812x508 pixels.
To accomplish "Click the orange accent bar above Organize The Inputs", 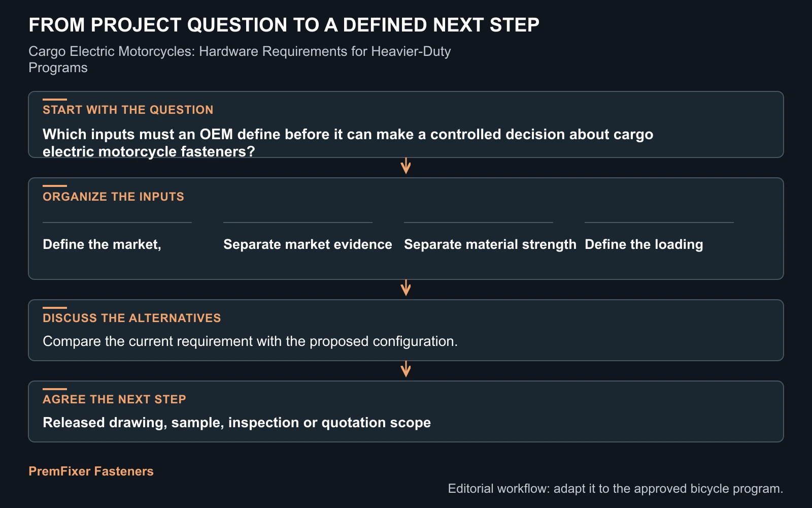I will 55,186.
